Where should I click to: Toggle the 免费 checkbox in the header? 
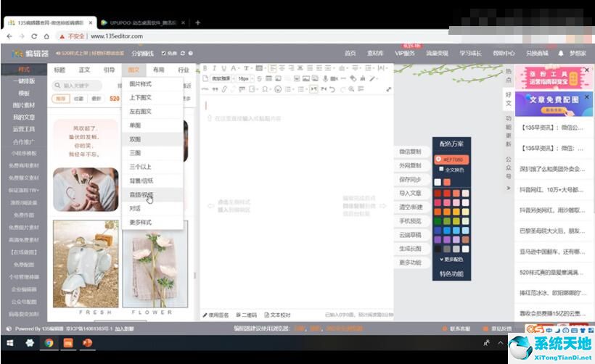(163, 54)
